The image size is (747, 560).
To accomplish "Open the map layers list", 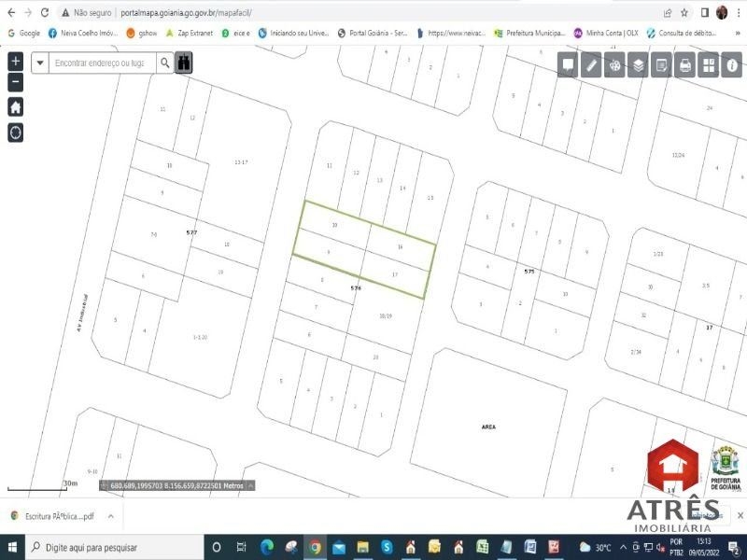I will [x=638, y=65].
